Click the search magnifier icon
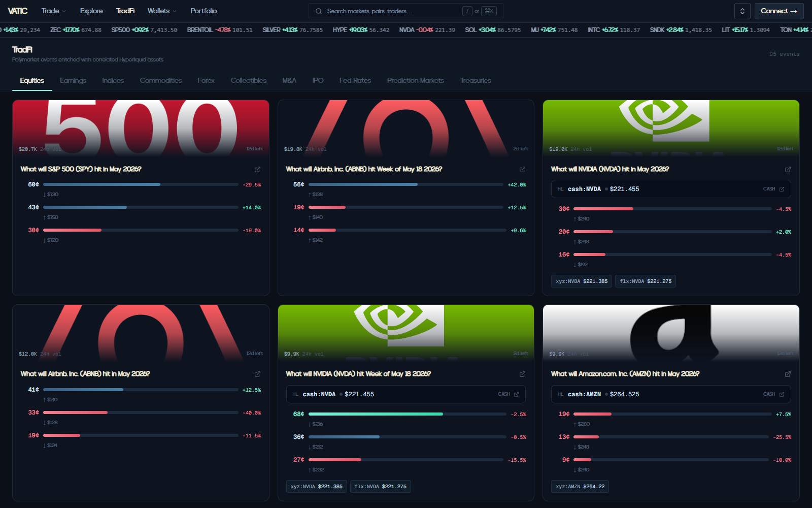 319,11
